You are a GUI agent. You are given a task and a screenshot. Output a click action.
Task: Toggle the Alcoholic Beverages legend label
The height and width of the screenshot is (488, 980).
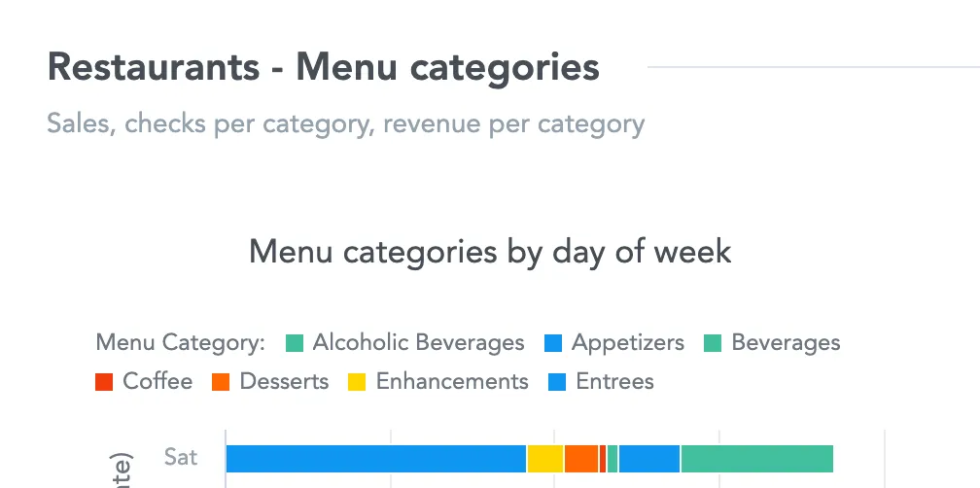point(418,343)
